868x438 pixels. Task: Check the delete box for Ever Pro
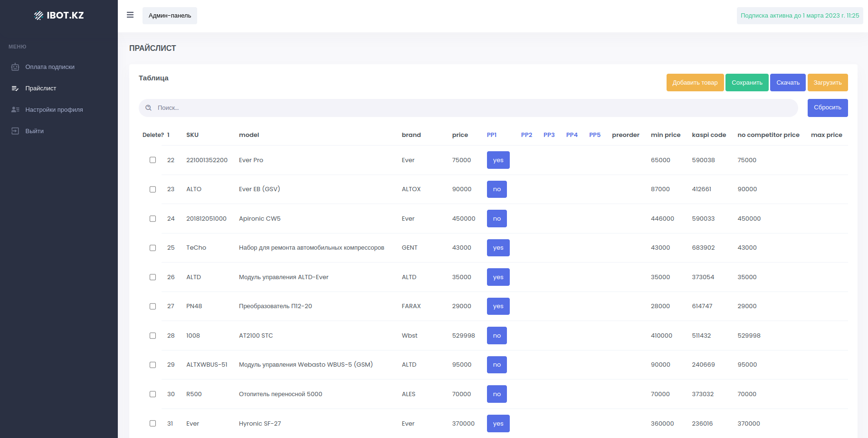pyautogui.click(x=153, y=160)
